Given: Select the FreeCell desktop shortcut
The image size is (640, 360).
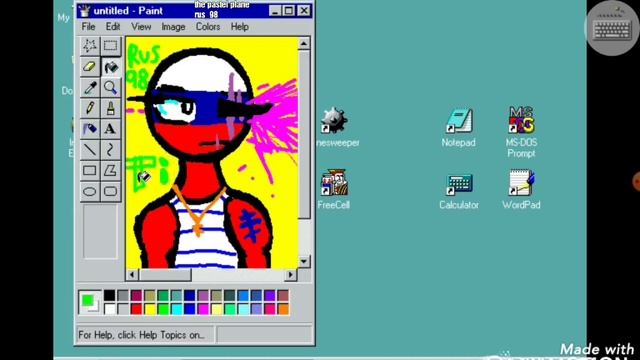Looking at the screenshot, I should [x=334, y=189].
